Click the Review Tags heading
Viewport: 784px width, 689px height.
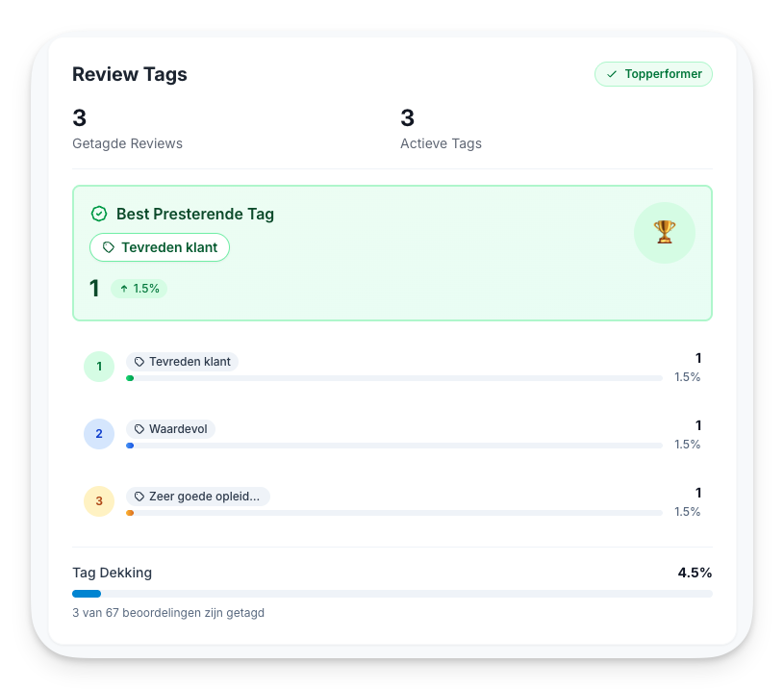click(129, 74)
